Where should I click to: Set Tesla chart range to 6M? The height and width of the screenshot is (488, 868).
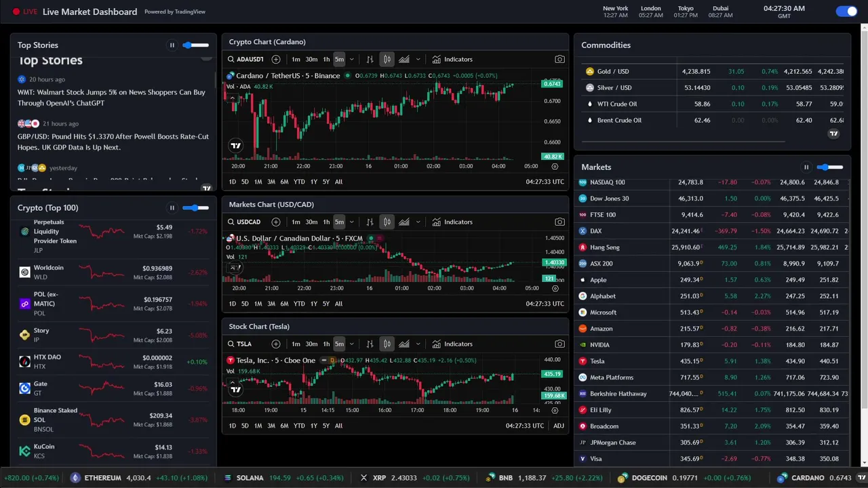click(284, 426)
